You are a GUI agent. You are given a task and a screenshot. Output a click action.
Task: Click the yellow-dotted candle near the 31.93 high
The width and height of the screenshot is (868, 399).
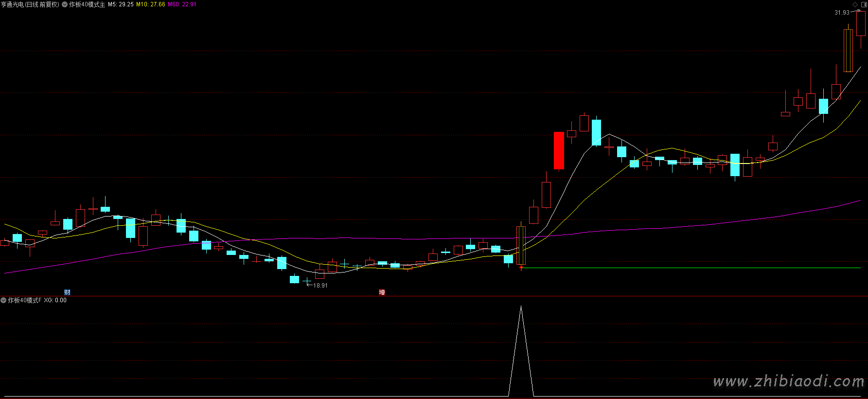pyautogui.click(x=848, y=51)
